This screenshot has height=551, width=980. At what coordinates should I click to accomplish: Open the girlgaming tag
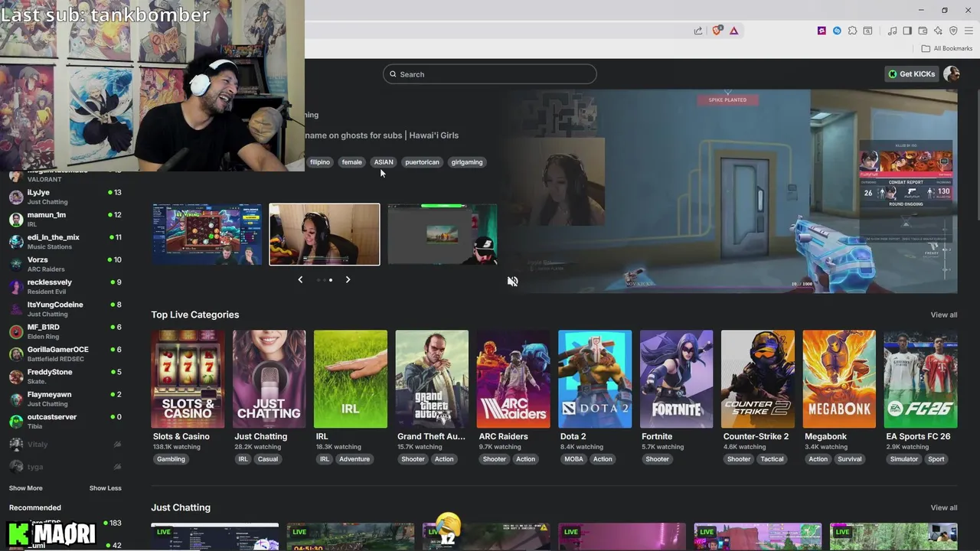tap(467, 162)
